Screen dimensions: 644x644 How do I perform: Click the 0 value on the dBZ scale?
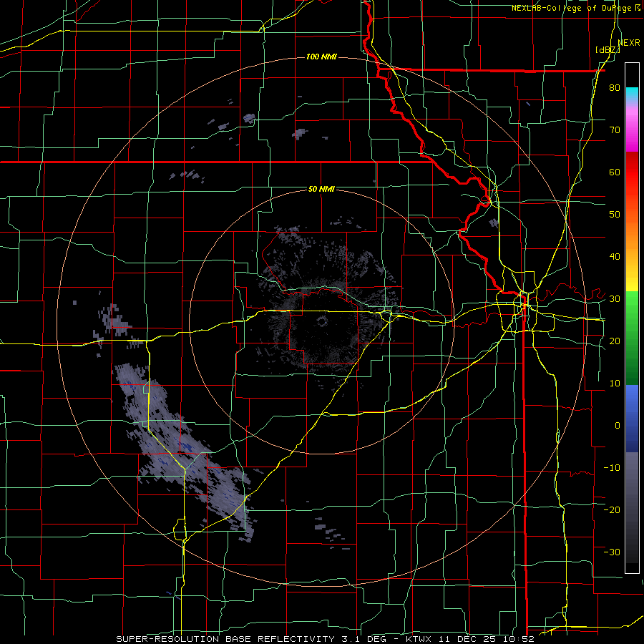tap(618, 426)
